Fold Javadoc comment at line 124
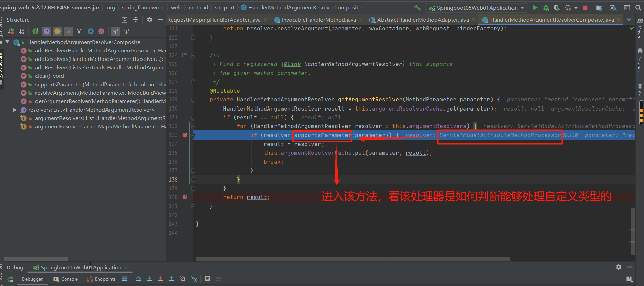This screenshot has width=644, height=286. [193, 55]
